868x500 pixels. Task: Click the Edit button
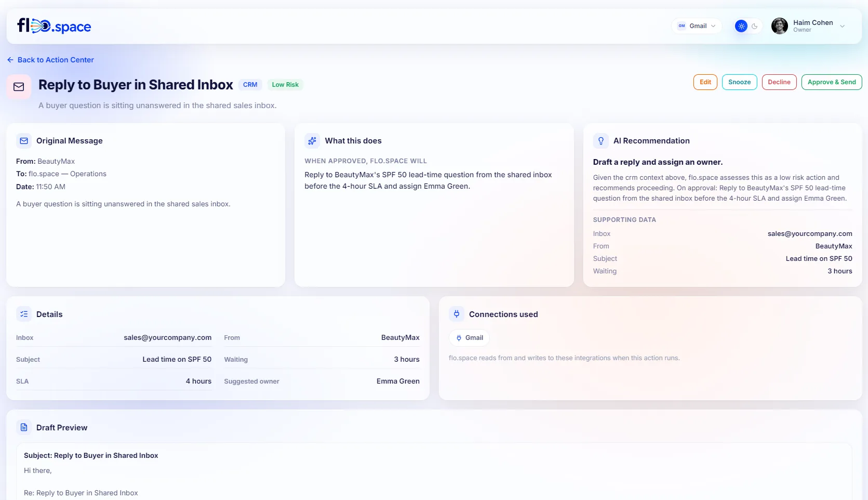(x=705, y=82)
